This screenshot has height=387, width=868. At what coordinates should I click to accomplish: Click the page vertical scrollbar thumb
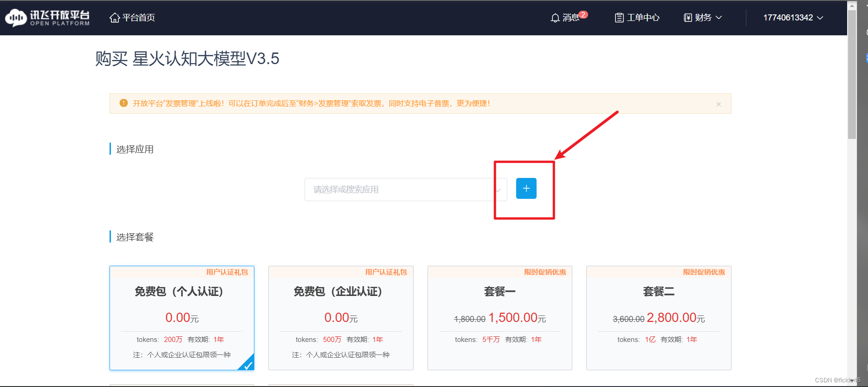click(x=852, y=74)
